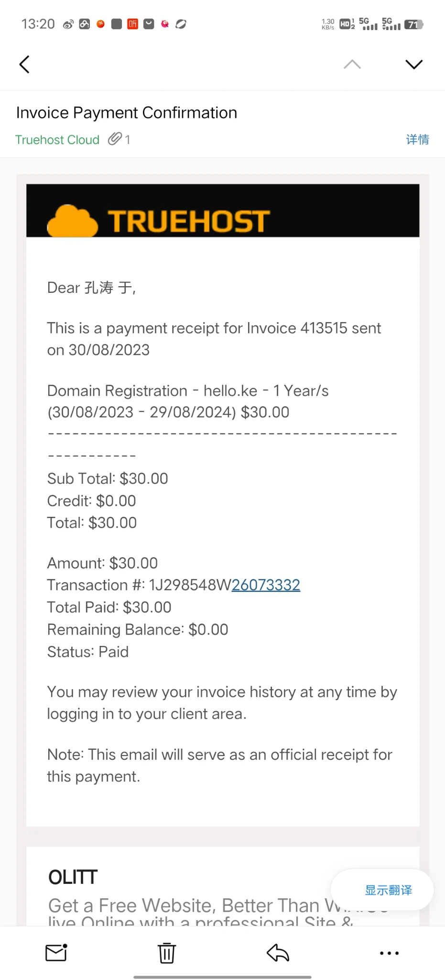
Task: Tap the Invoice Payment Confirmation subject
Action: [x=127, y=112]
